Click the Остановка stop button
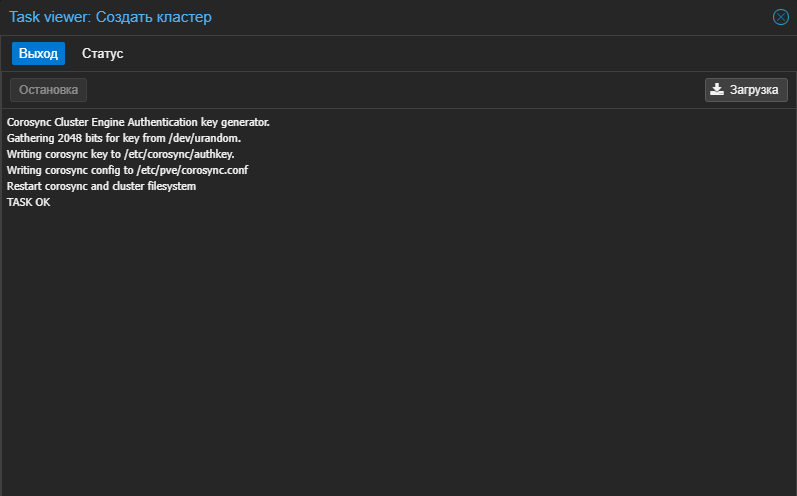This screenshot has height=496, width=797. pyautogui.click(x=48, y=90)
